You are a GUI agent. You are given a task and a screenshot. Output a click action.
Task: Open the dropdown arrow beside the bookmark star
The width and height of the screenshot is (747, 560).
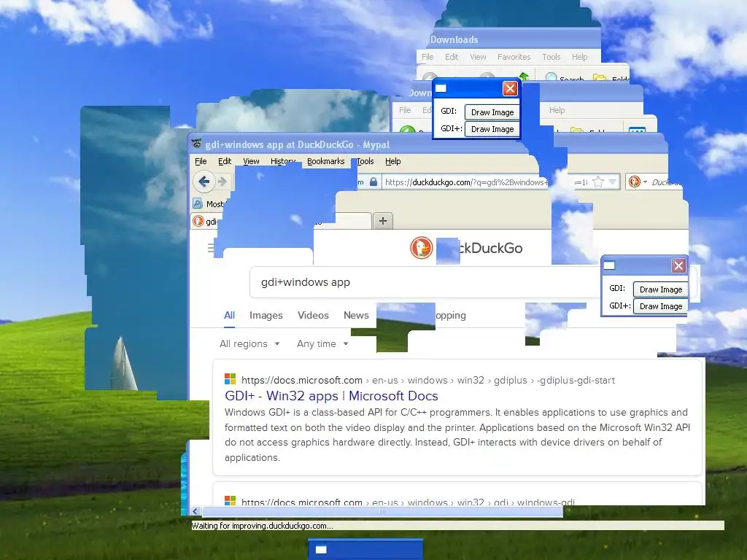point(613,182)
